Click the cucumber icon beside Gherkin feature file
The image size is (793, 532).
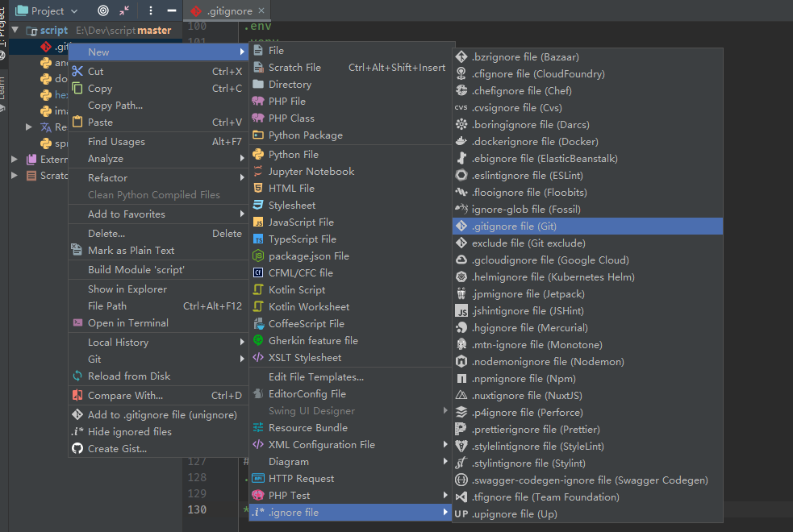(258, 340)
